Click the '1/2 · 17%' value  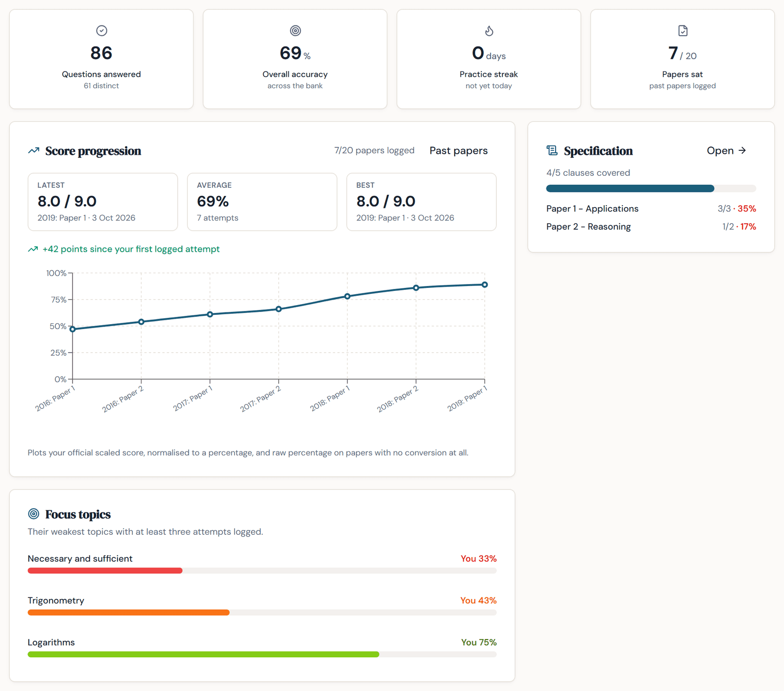coord(739,227)
